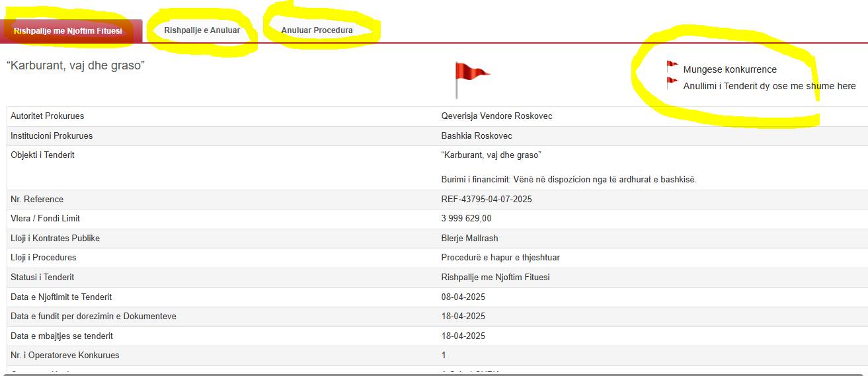Screen dimensions: 868x376
Task: Select the fund limit value 3 999 629,00
Action: tap(466, 219)
